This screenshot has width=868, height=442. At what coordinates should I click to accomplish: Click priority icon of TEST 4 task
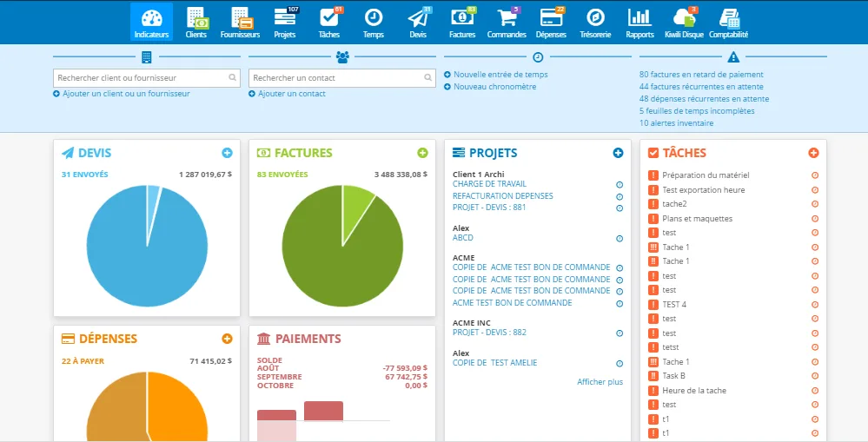[653, 304]
